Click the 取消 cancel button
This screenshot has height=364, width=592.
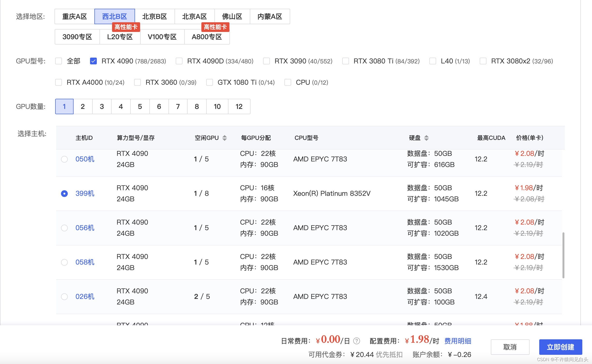[x=510, y=347]
